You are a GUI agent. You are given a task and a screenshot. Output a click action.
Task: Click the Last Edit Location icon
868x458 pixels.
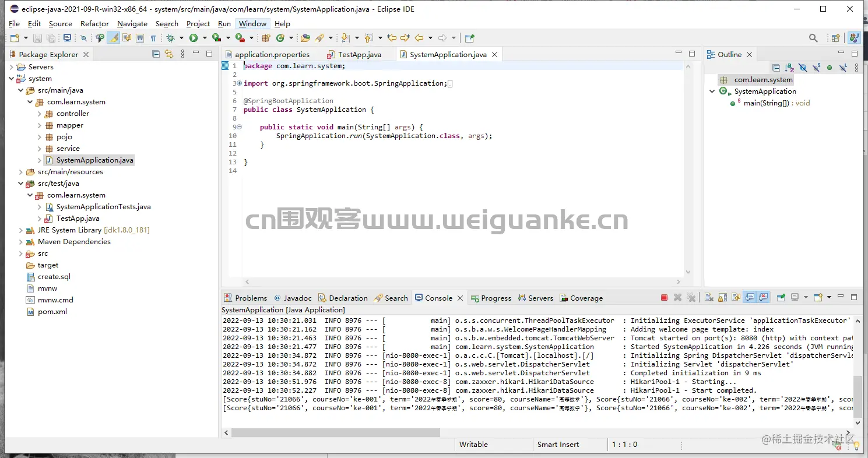pos(392,38)
